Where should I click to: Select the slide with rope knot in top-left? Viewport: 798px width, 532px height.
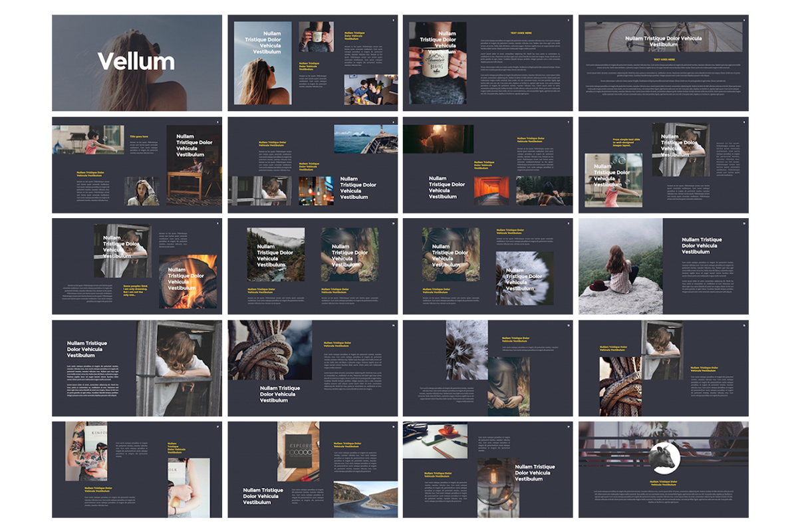pos(313,368)
